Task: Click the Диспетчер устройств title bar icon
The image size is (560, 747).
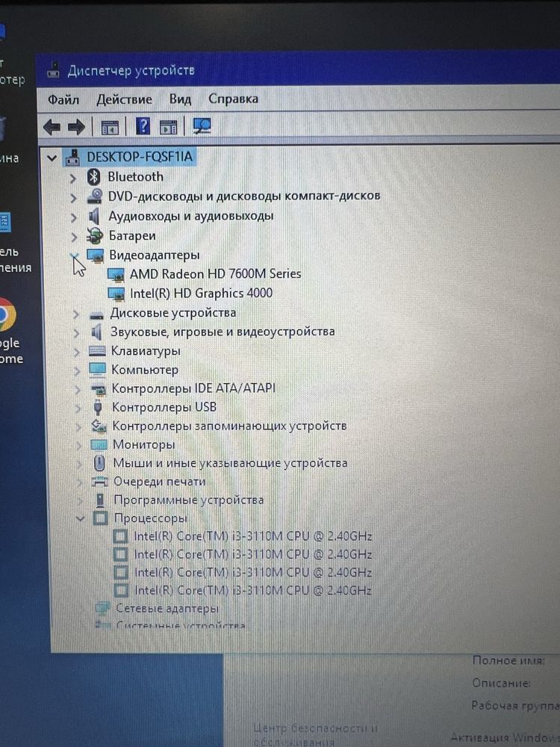Action: pos(53,69)
